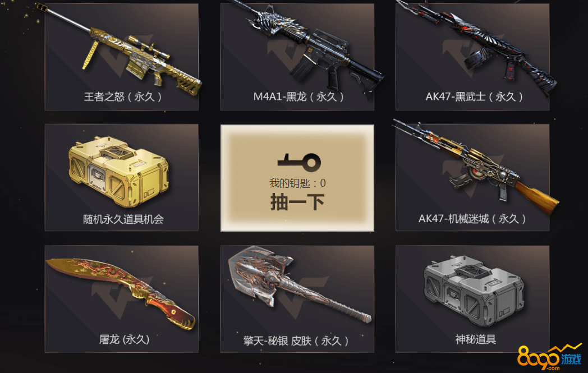Click the 王者之怒（永久）label
The image size is (588, 373).
click(123, 96)
